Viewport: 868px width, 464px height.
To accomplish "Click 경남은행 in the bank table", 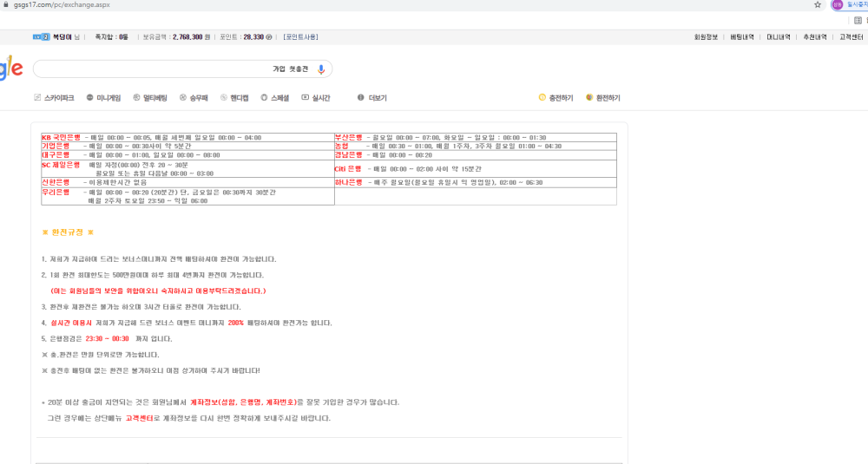I will click(x=348, y=155).
